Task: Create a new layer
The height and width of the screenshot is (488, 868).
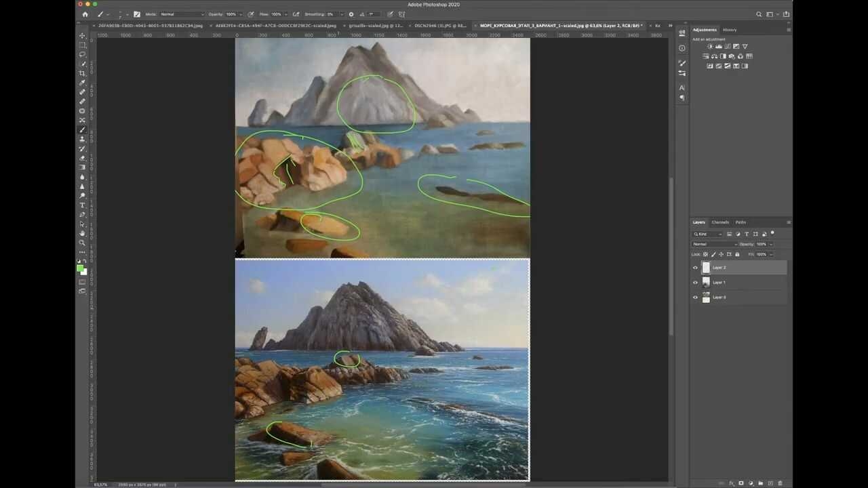Action: (770, 483)
